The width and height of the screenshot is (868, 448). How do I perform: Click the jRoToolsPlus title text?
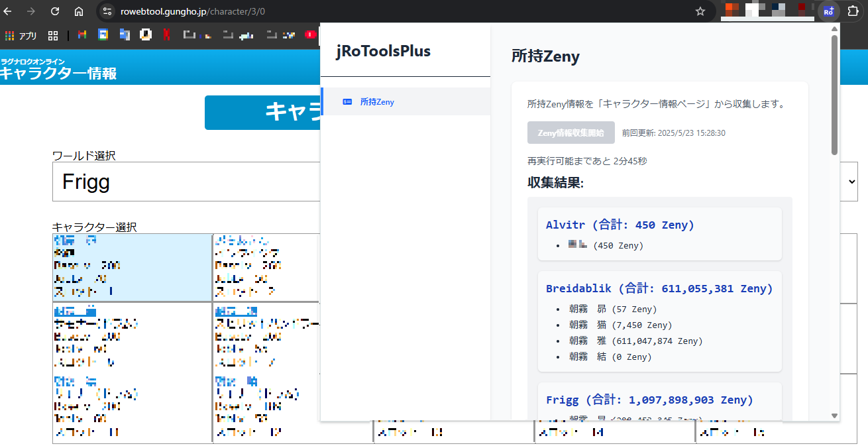pyautogui.click(x=383, y=51)
